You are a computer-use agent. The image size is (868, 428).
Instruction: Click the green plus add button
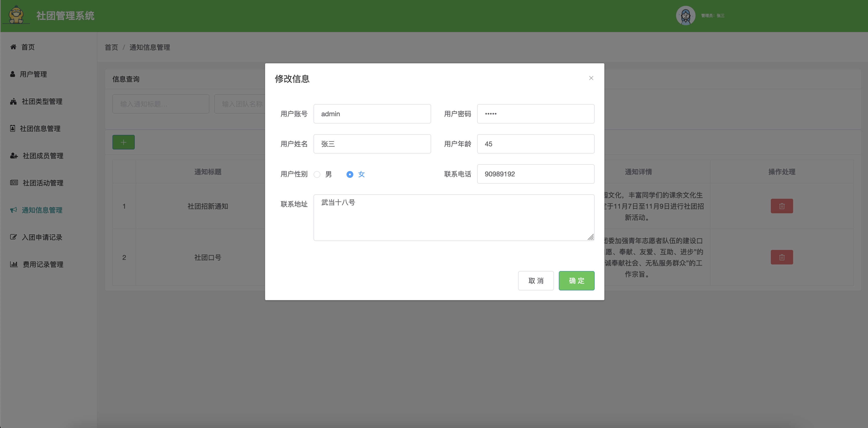click(x=123, y=142)
